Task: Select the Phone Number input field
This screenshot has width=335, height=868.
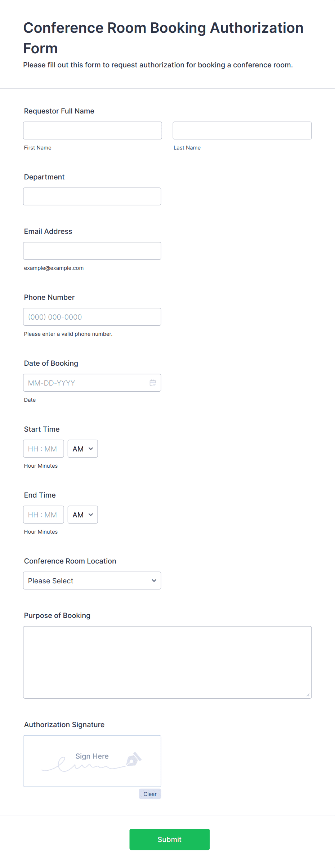Action: [92, 317]
